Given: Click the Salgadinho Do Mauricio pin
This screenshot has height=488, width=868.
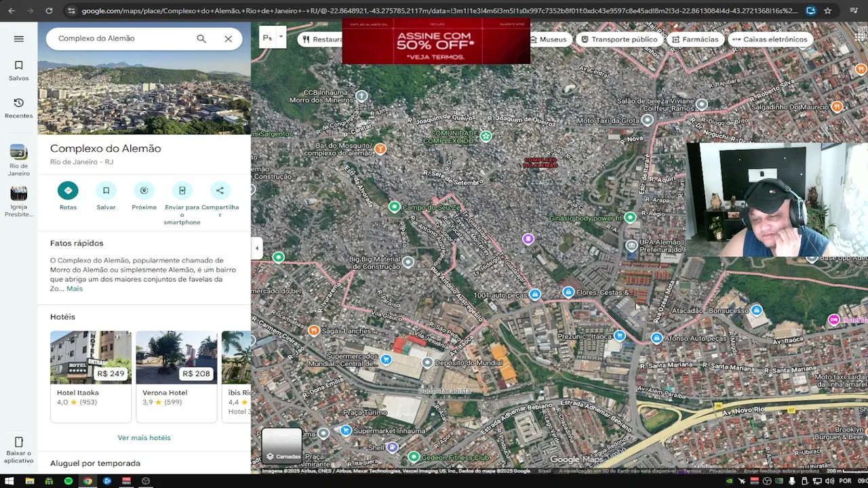Looking at the screenshot, I should (837, 106).
